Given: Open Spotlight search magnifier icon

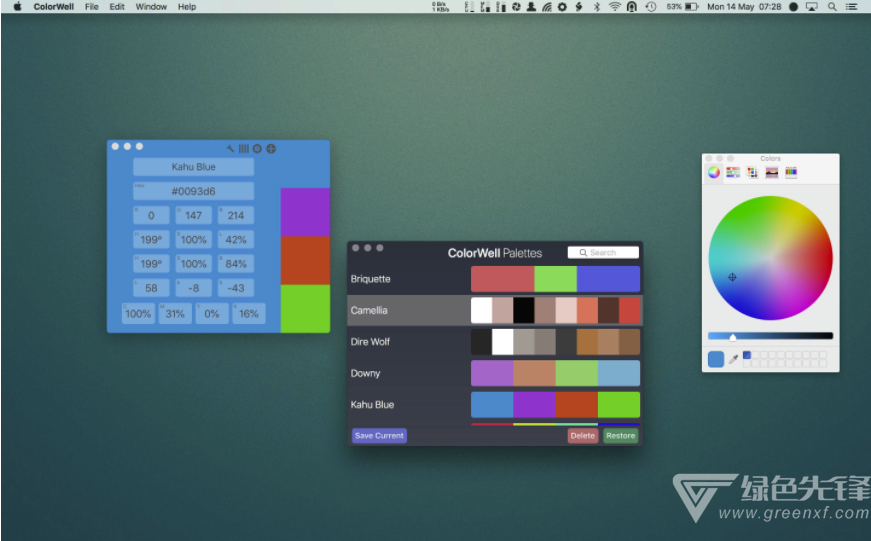Looking at the screenshot, I should [x=832, y=7].
